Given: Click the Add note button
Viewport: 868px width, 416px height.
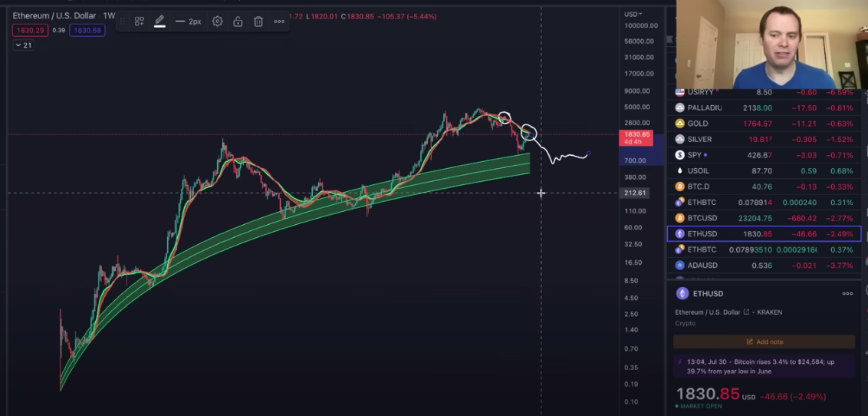Looking at the screenshot, I should 764,342.
